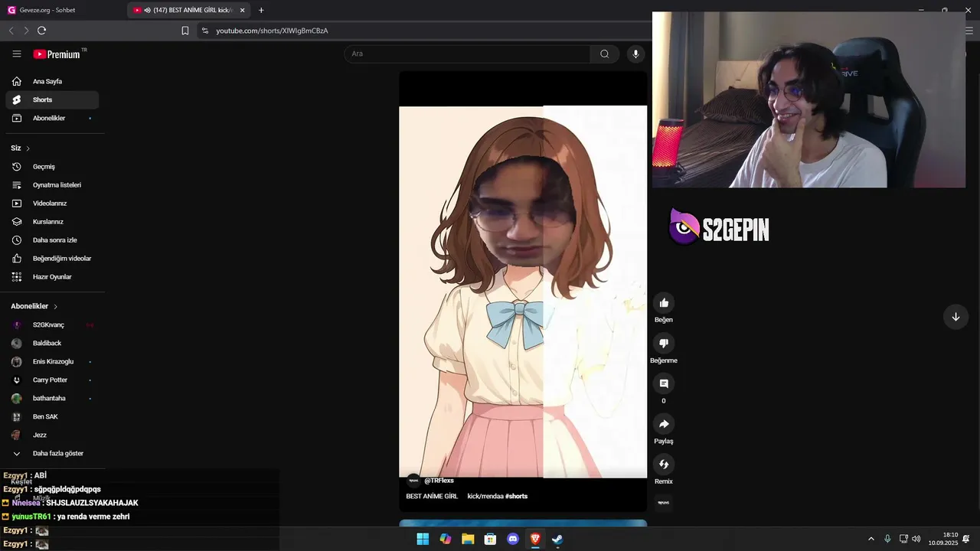Like the short with Beğen
The image size is (980, 551).
(x=664, y=303)
